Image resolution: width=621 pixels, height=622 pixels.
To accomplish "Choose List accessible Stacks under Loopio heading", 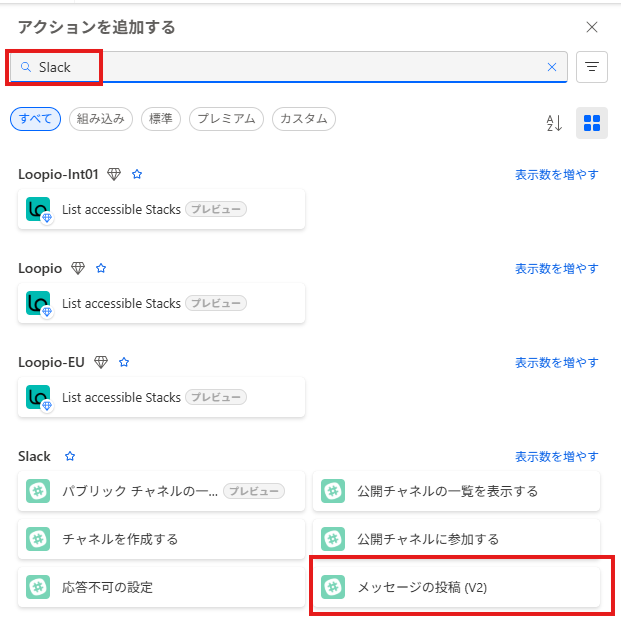I will coord(161,303).
